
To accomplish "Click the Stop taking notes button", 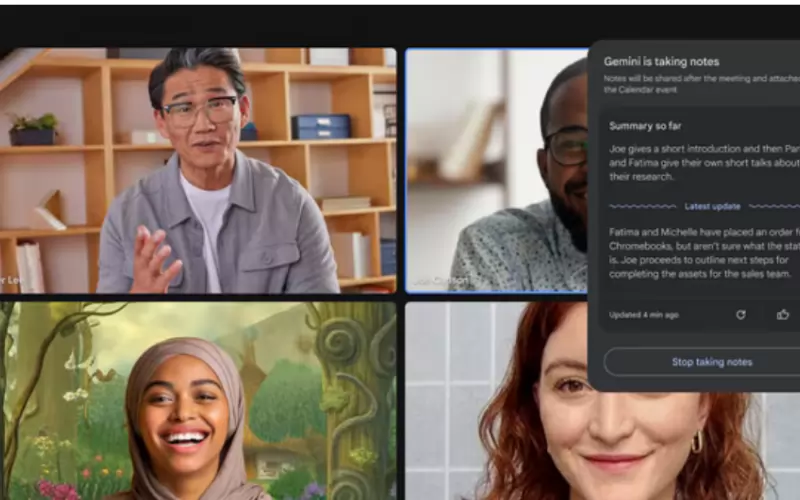I will [x=712, y=362].
